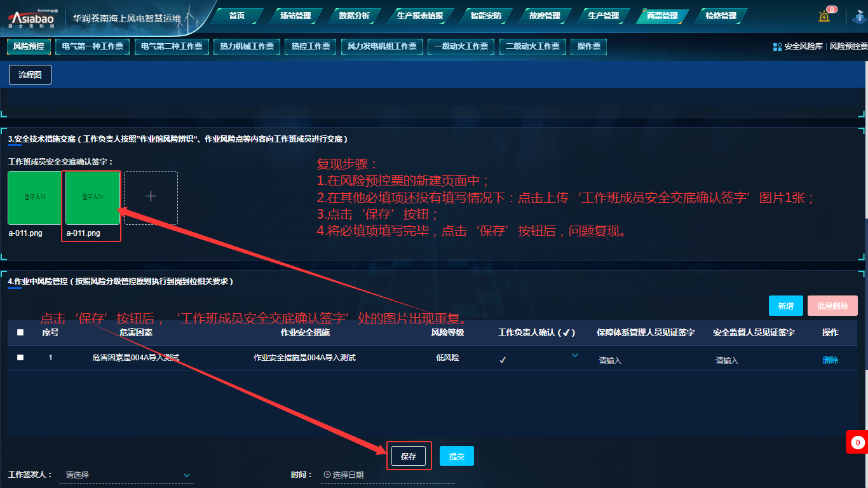Click the plus icon to upload signature image
Viewport: 868px width, 488px height.
click(x=151, y=197)
